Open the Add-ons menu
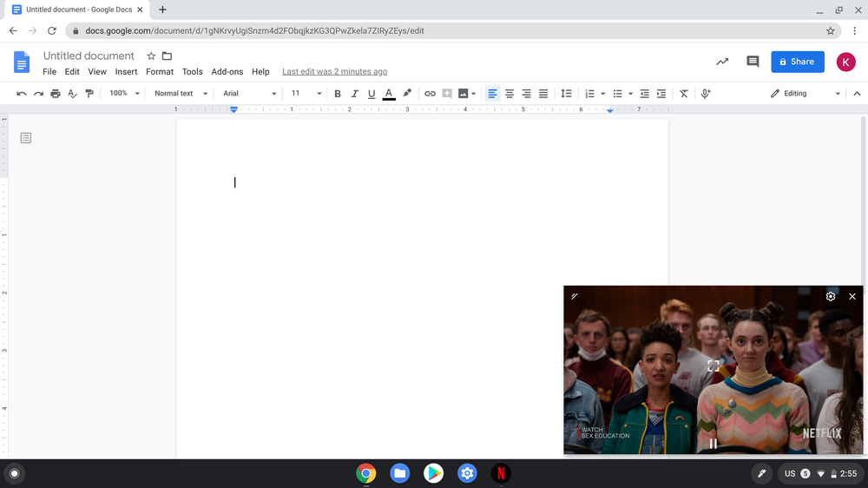Screen dimensions: 868x488 coord(227,72)
